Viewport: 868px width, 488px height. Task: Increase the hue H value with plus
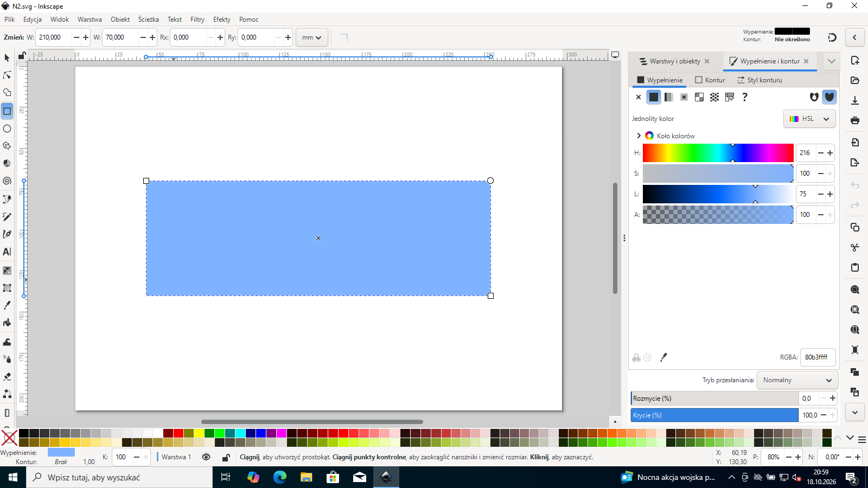(x=830, y=153)
